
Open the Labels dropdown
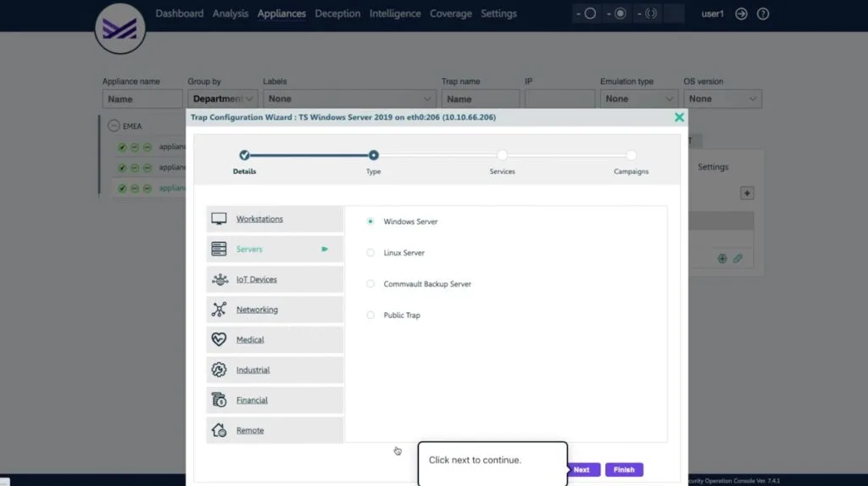pyautogui.click(x=349, y=98)
